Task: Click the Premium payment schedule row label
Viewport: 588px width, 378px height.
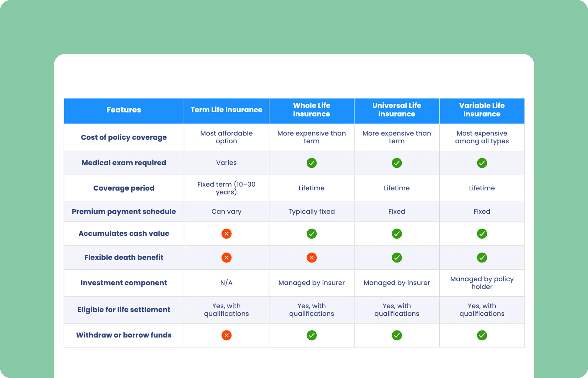Action: (x=124, y=212)
